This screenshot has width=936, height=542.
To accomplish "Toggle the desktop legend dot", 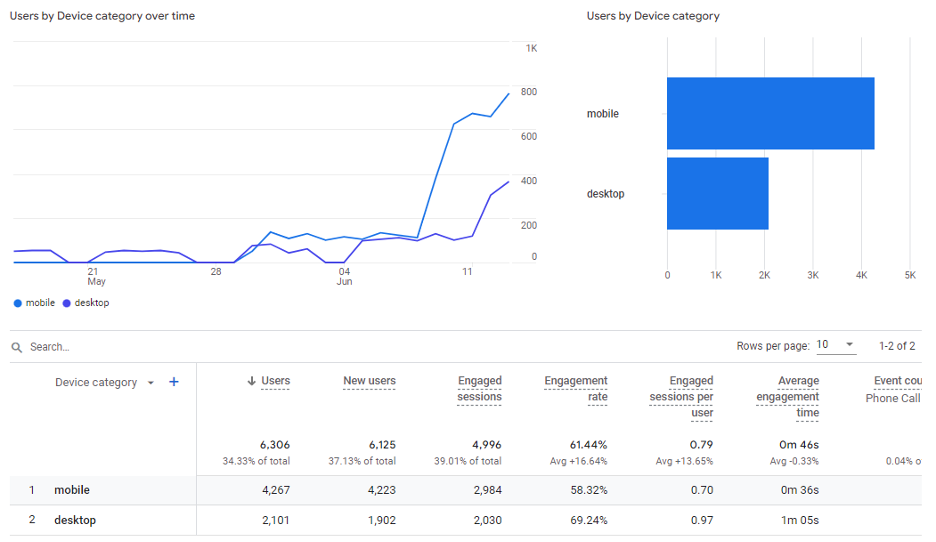I will [67, 303].
